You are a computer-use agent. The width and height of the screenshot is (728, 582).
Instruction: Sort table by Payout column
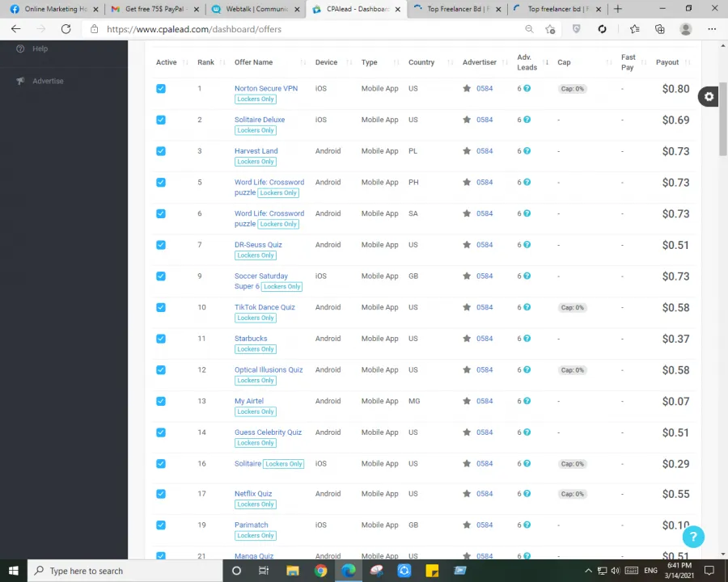[667, 62]
